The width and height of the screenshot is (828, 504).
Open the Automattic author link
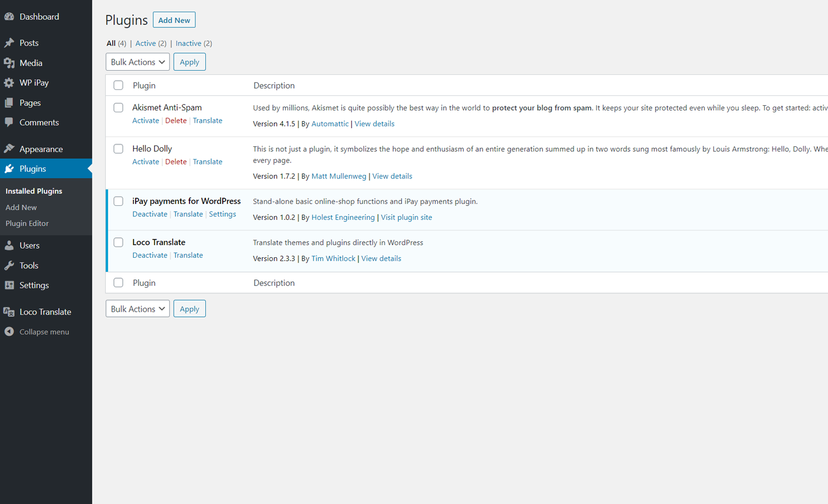[330, 124]
